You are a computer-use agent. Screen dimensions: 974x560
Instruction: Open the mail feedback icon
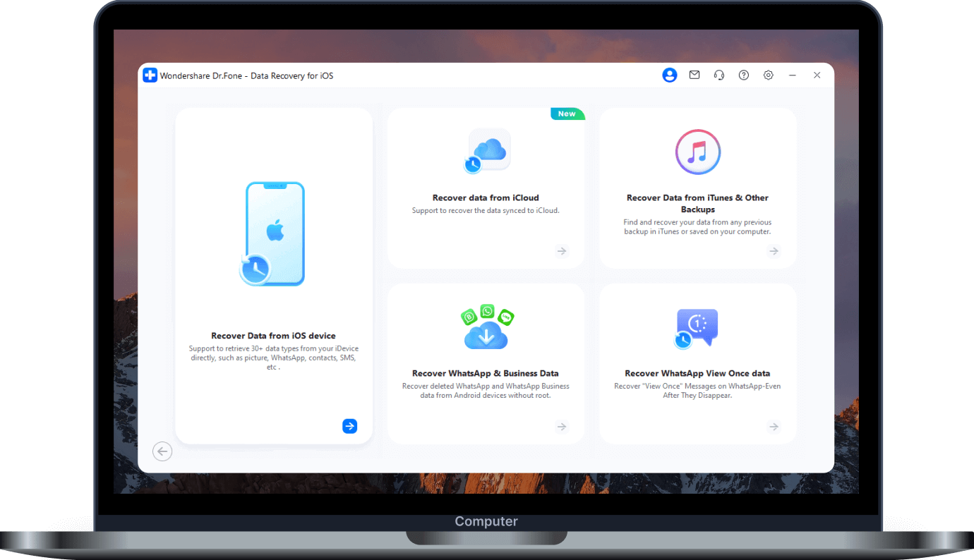pos(695,75)
